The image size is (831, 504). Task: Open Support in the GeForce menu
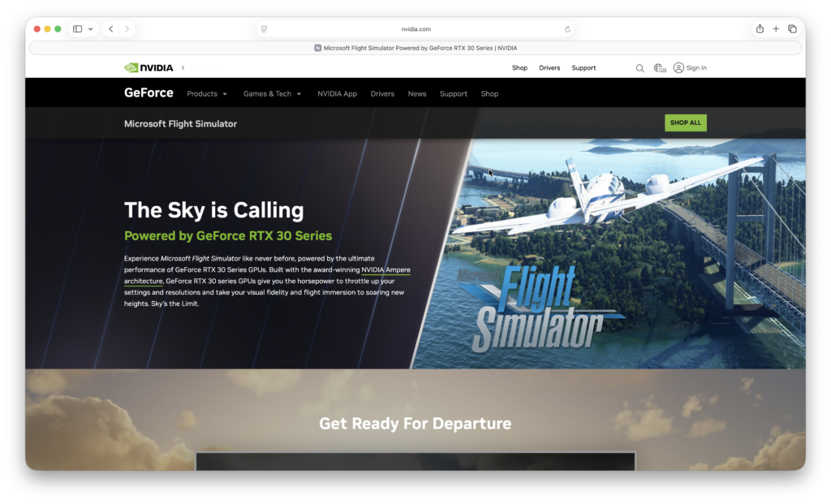pyautogui.click(x=453, y=94)
